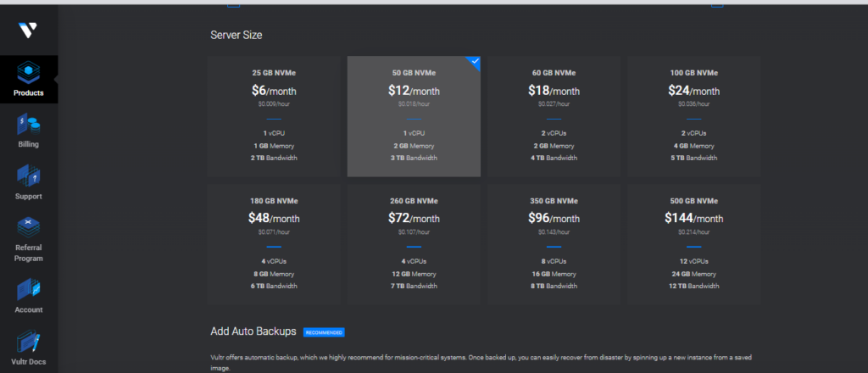Pick the 500 GB NVMe $144/month plan

(693, 245)
